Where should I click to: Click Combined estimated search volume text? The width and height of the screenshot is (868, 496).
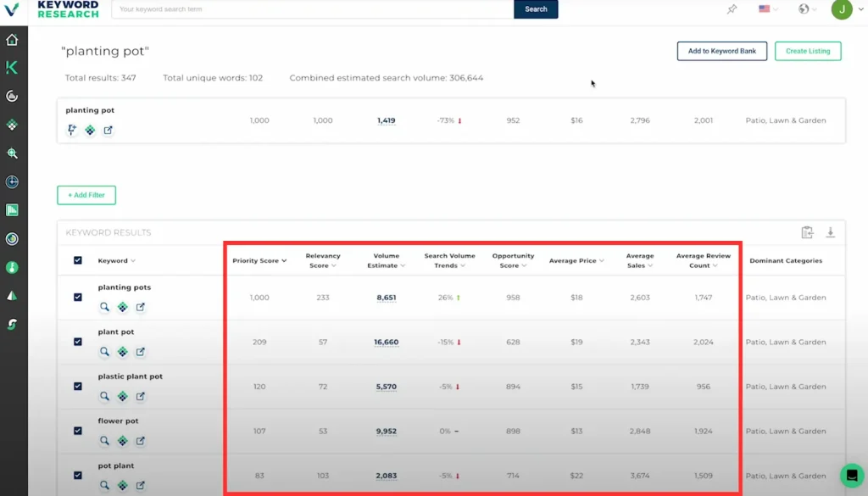pos(387,78)
